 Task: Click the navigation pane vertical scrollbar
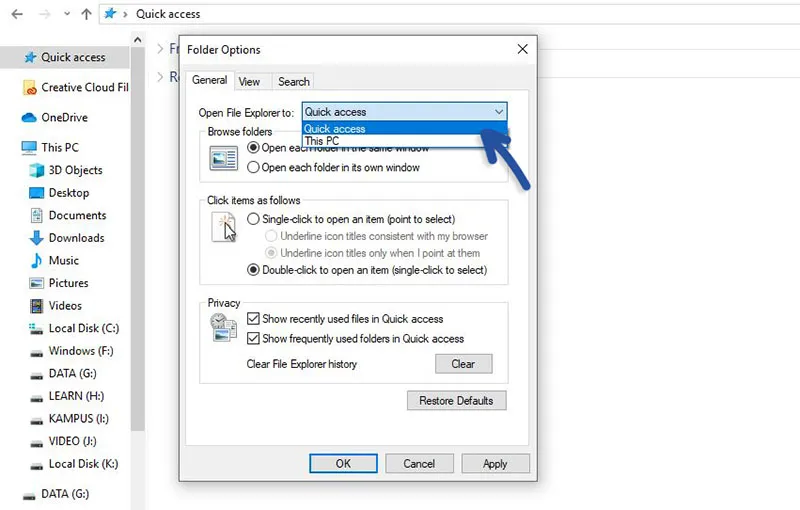coord(139,250)
